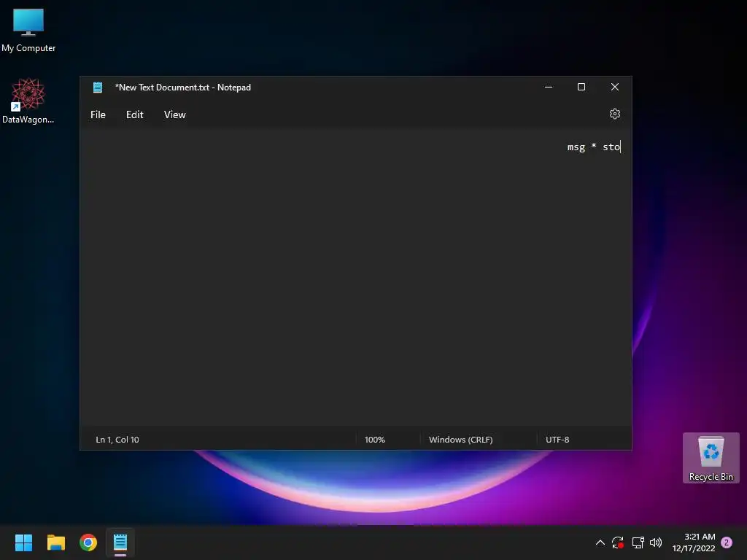The width and height of the screenshot is (747, 560).
Task: Click the 100% zoom level in status bar
Action: [374, 440]
